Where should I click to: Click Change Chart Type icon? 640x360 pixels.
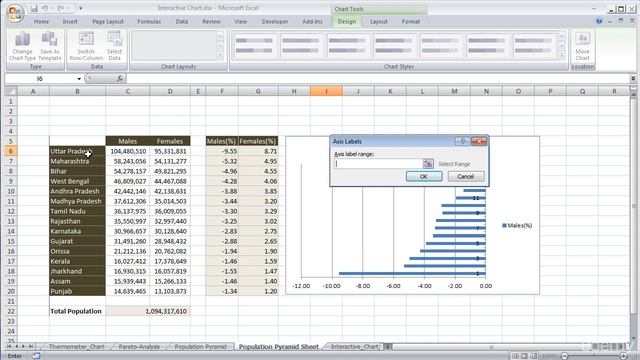[22, 40]
